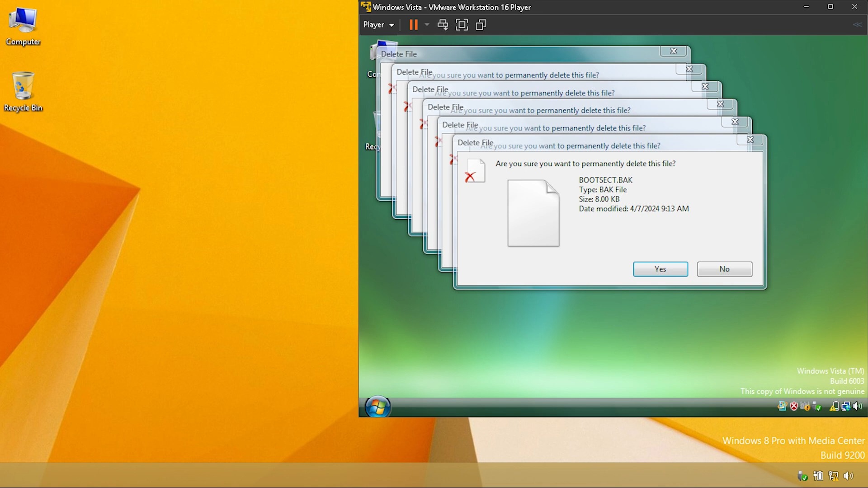Viewport: 868px width, 488px height.
Task: Click the Send Ctrl+Alt+Del toolbar icon
Action: point(443,25)
